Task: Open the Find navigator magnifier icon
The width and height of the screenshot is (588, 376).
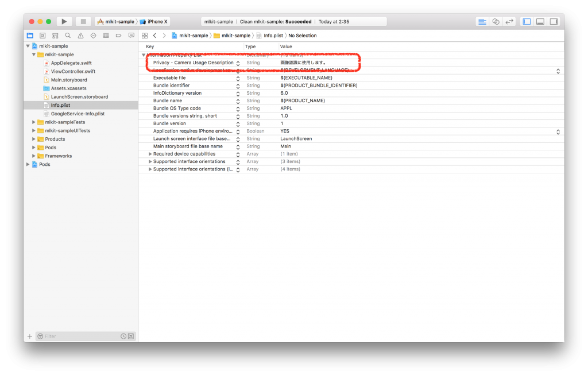Action: point(68,36)
